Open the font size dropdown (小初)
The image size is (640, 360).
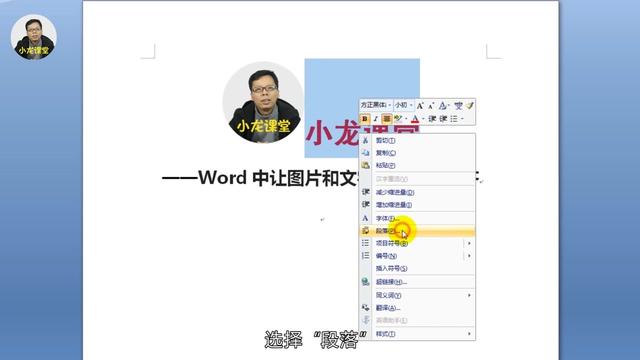coord(404,105)
